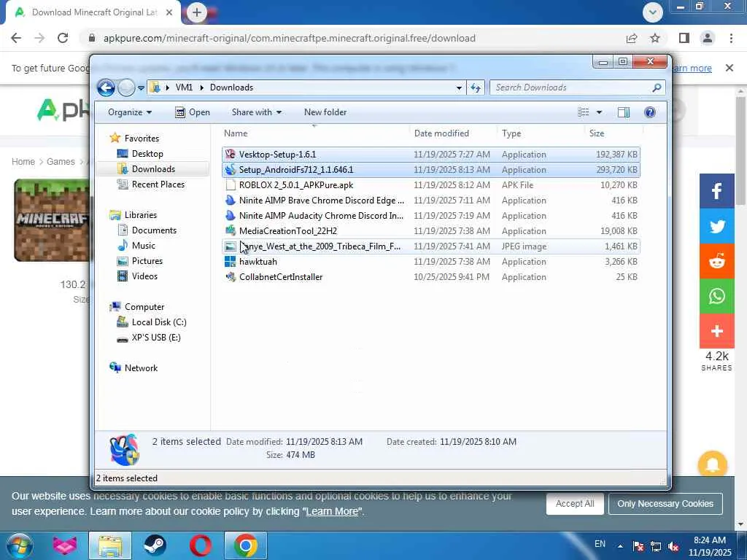Open the recent locations dropdown beside Forward

(x=141, y=88)
